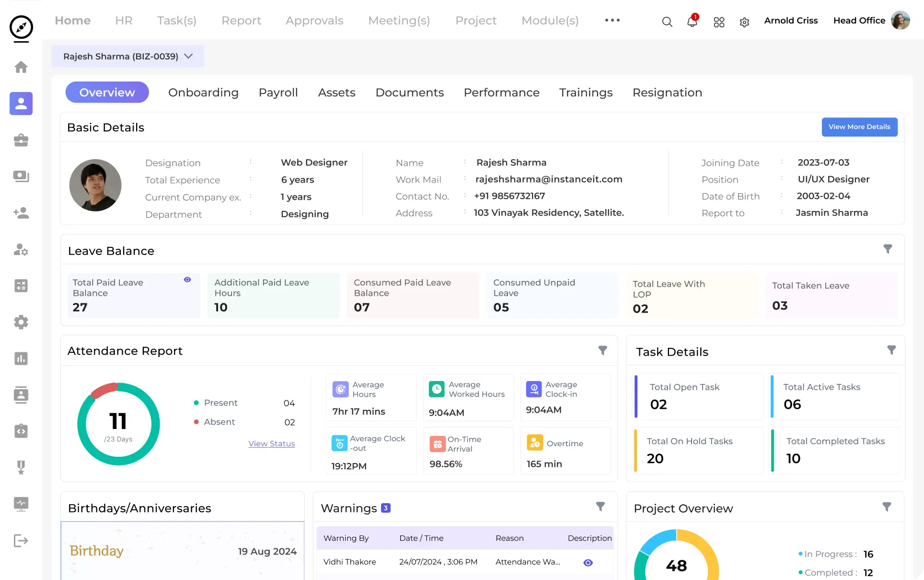Open the Attendance Report filter
Image resolution: width=924 pixels, height=580 pixels.
[603, 350]
